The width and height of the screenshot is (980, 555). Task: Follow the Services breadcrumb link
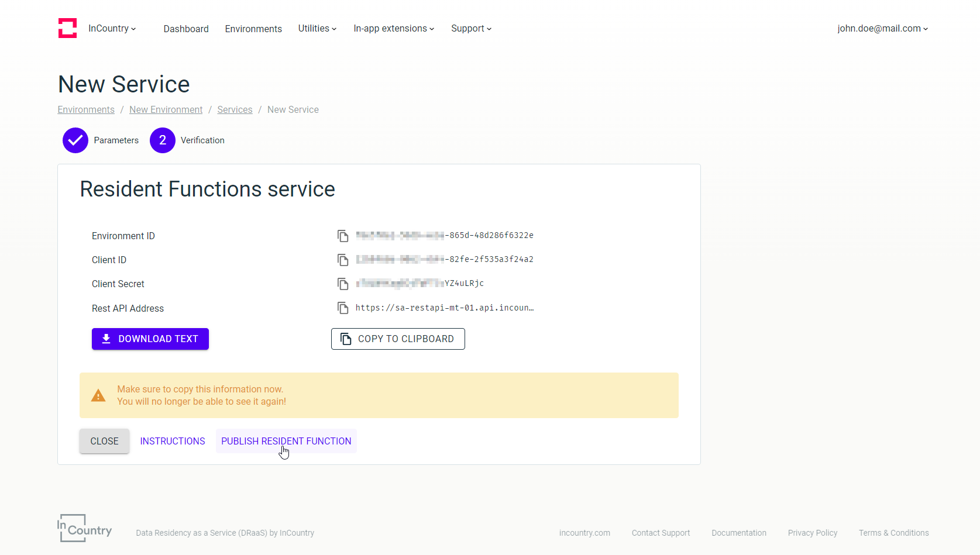pos(235,110)
